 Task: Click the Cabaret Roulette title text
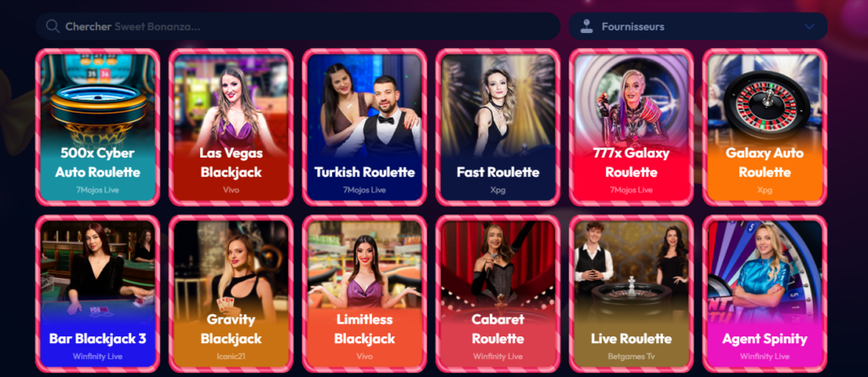point(498,329)
